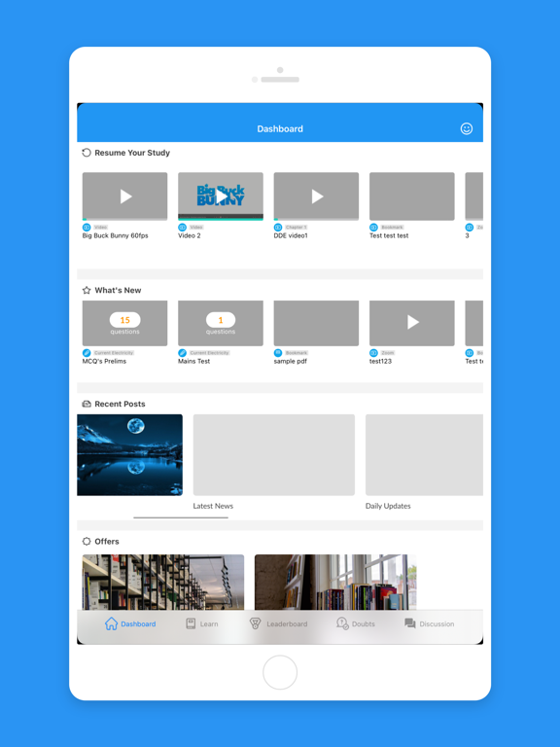Click the test123 title text
560x747 pixels.
tap(380, 362)
